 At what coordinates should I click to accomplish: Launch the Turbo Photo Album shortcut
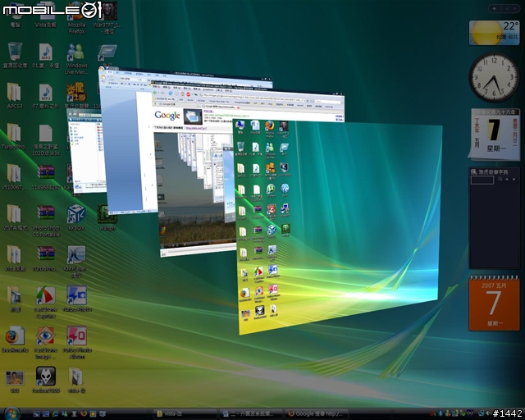76,343
